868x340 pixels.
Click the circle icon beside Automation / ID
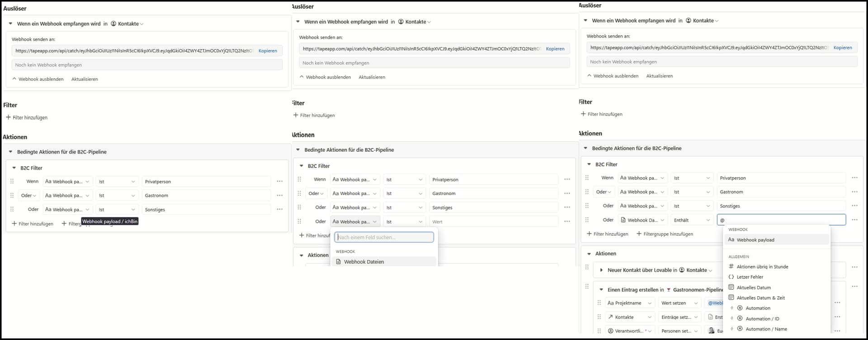740,318
